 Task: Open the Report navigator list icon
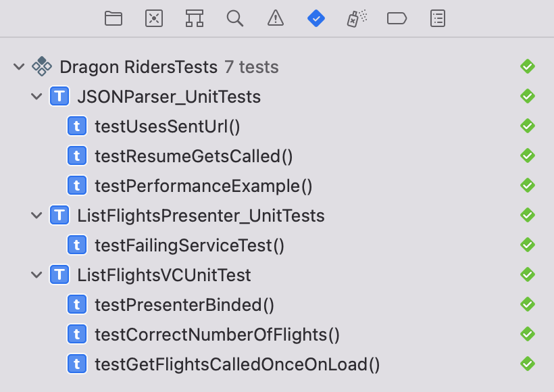click(x=438, y=18)
